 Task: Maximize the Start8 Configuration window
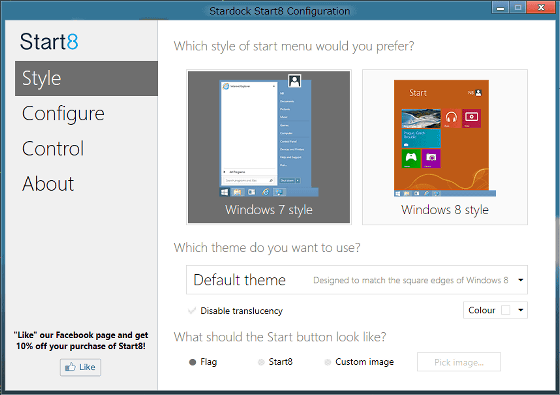[518, 8]
